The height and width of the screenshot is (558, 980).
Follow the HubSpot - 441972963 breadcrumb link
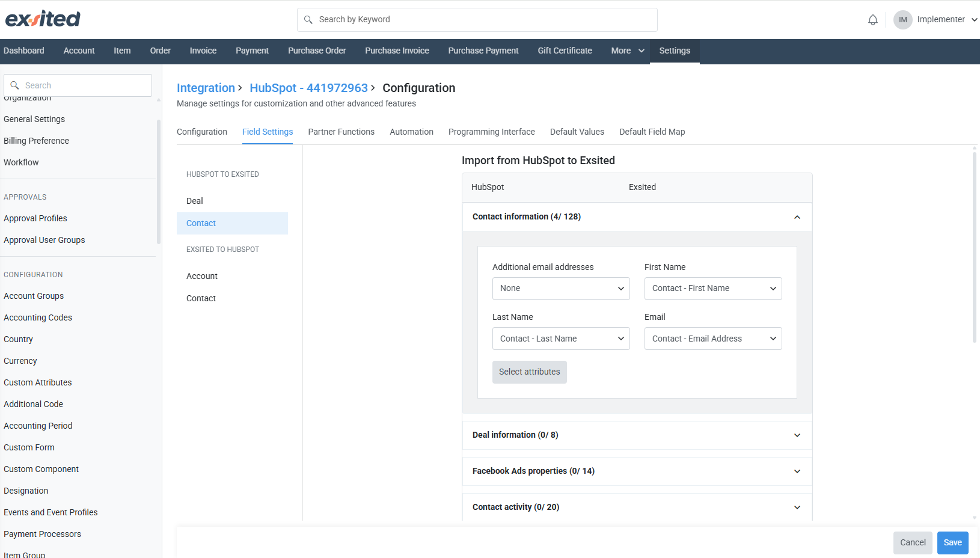[x=308, y=88]
